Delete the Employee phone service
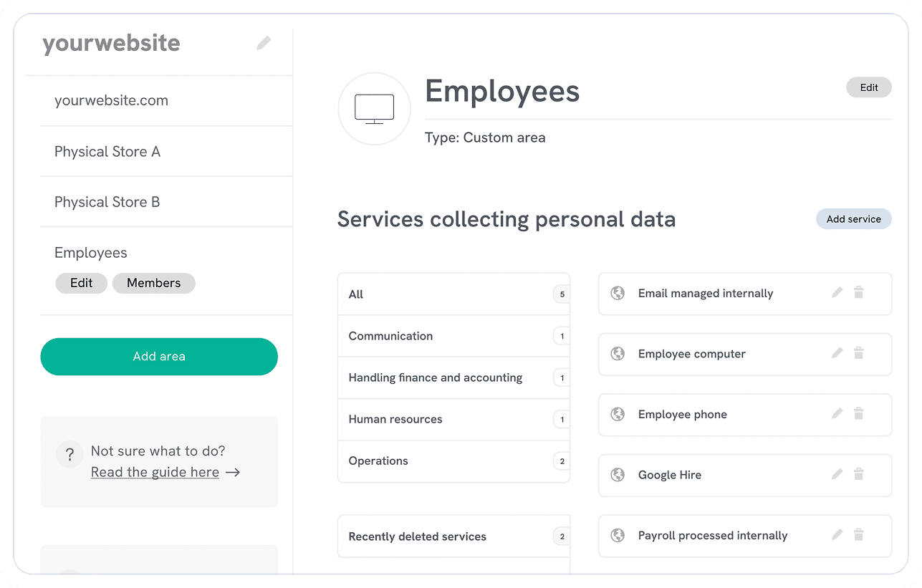922x588 pixels. pos(858,413)
